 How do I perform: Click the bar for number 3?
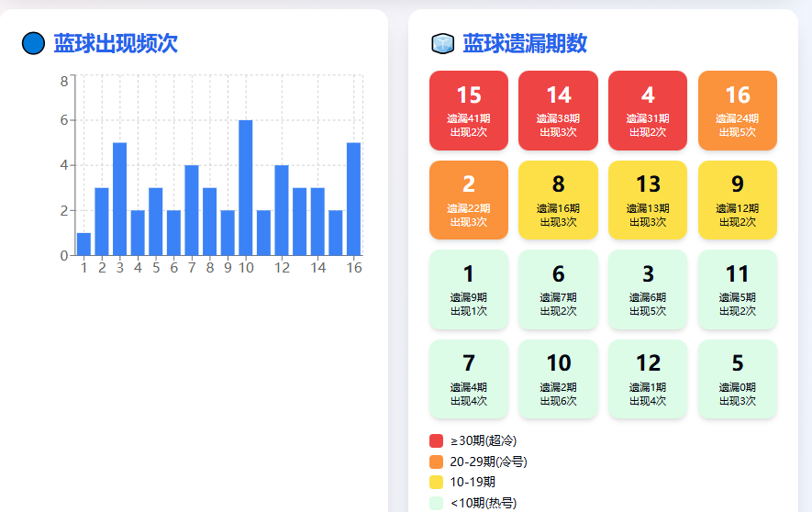click(119, 199)
